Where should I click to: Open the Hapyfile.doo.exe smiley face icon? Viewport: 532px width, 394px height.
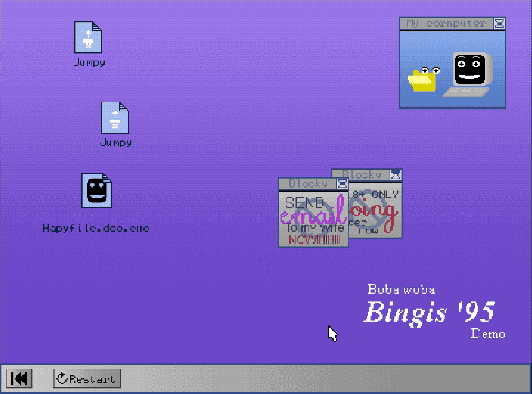[97, 190]
